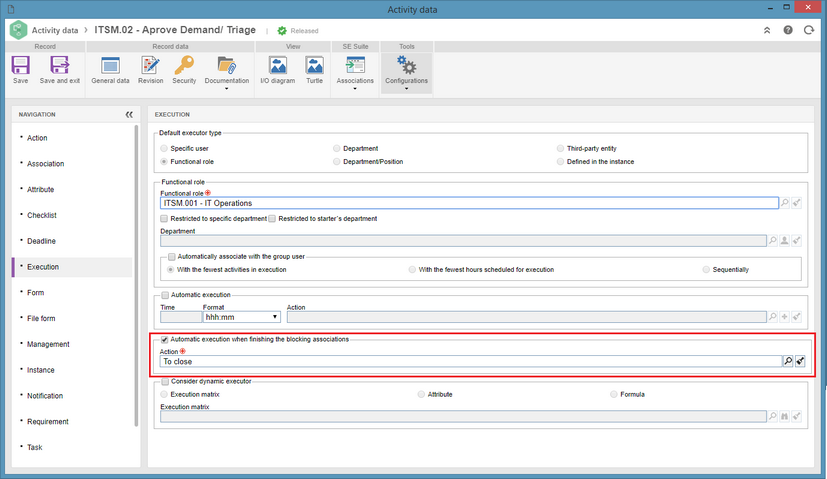Open Requirement section in navigation
The image size is (827, 479).
tap(47, 421)
